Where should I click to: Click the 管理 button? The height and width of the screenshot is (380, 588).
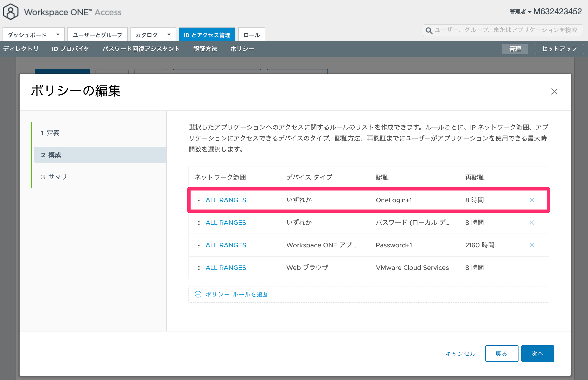click(515, 49)
